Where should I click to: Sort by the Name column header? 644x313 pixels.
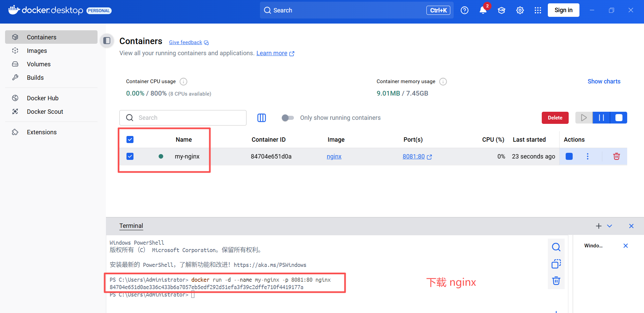[184, 140]
